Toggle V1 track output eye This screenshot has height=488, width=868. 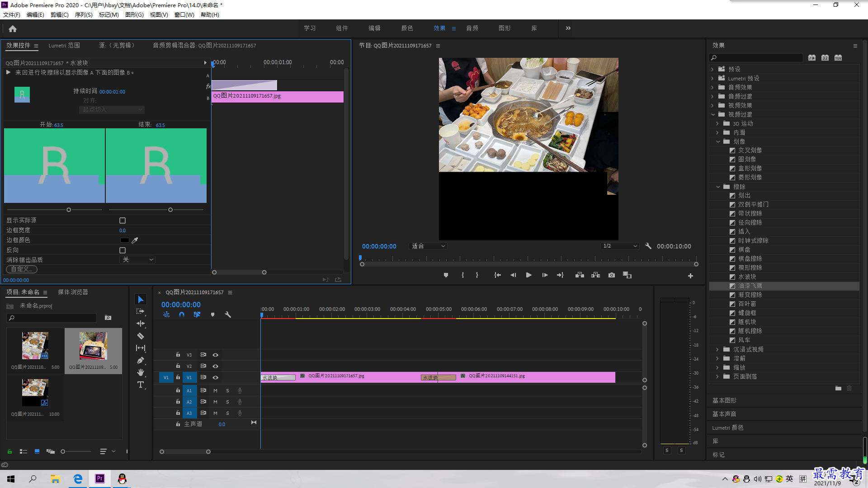(216, 377)
